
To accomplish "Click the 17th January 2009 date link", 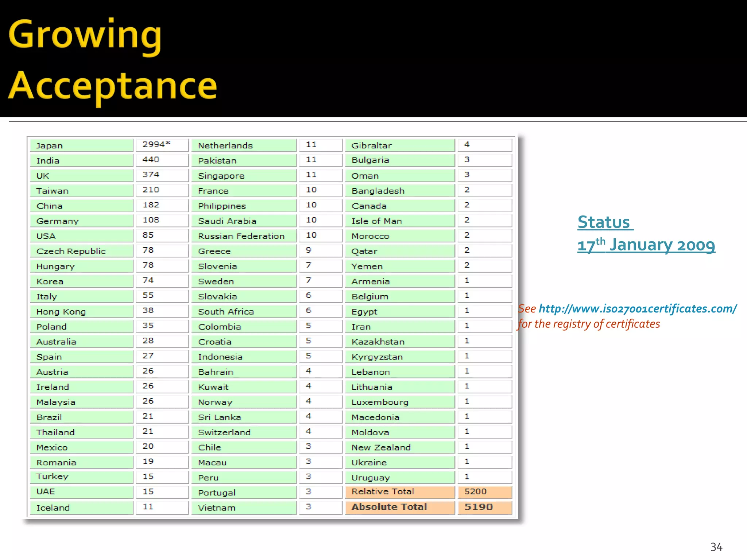I will pyautogui.click(x=646, y=245).
